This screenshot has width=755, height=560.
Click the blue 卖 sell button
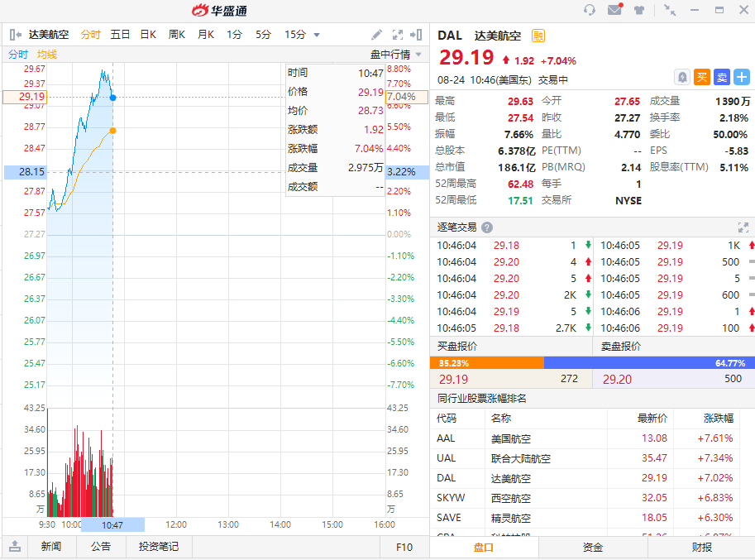[x=722, y=77]
